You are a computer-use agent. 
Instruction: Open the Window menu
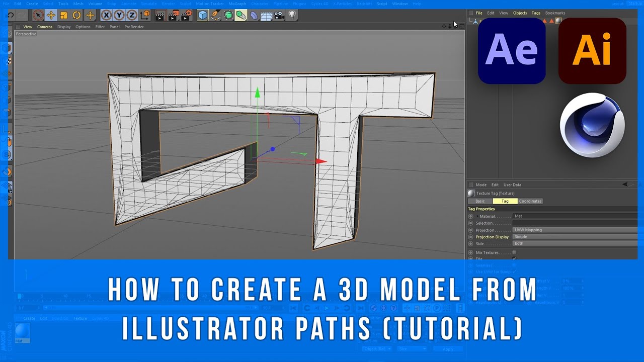point(400,4)
